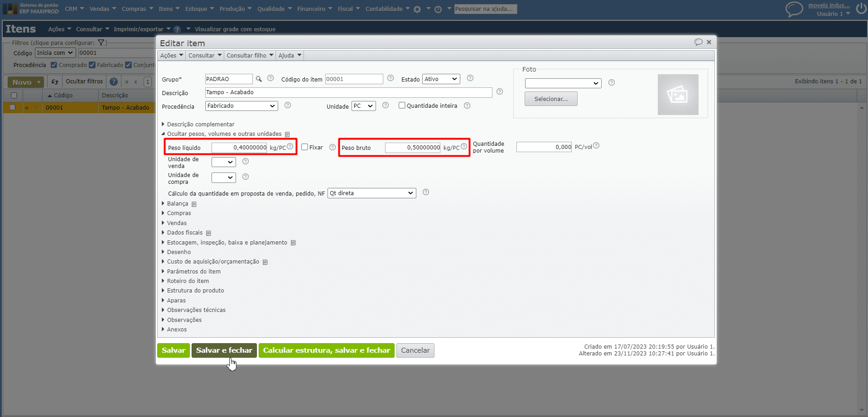Click the help icon after PC/vol
This screenshot has height=417, width=868.
596,145
